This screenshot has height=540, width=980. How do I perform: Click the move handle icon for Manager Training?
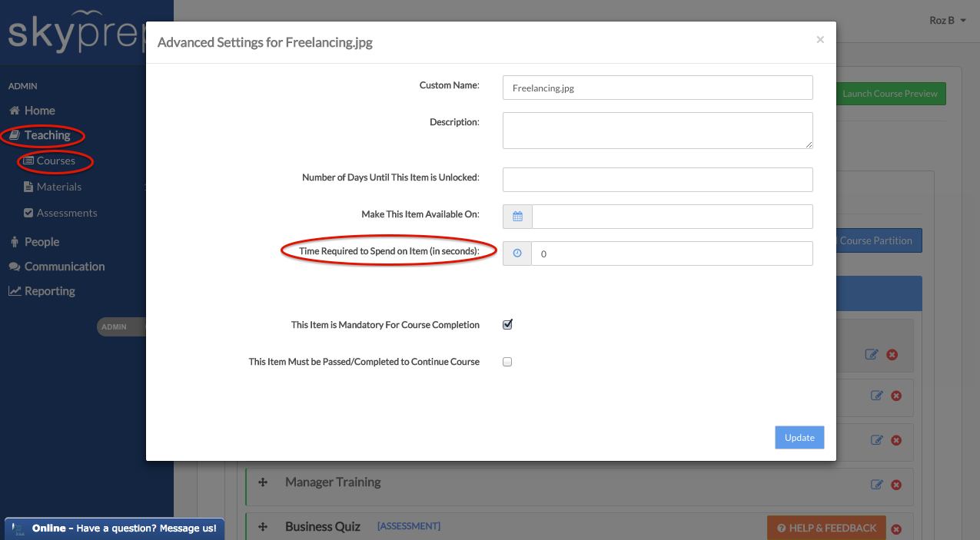click(263, 482)
